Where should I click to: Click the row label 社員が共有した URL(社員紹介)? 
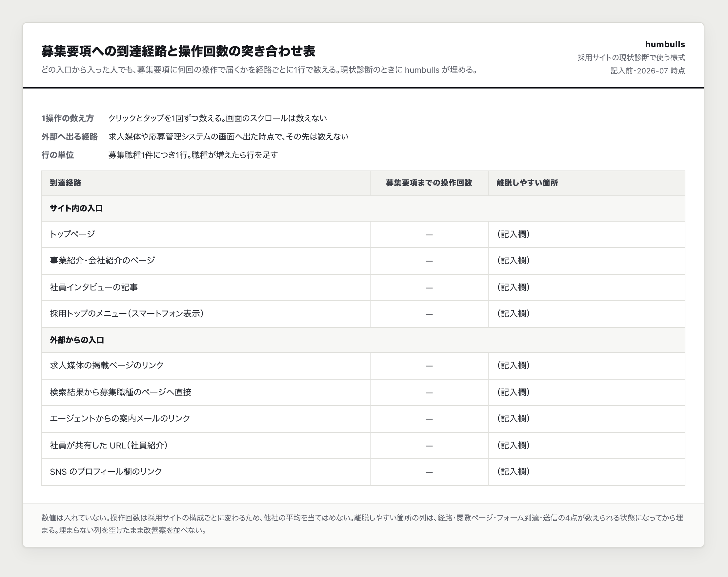109,445
